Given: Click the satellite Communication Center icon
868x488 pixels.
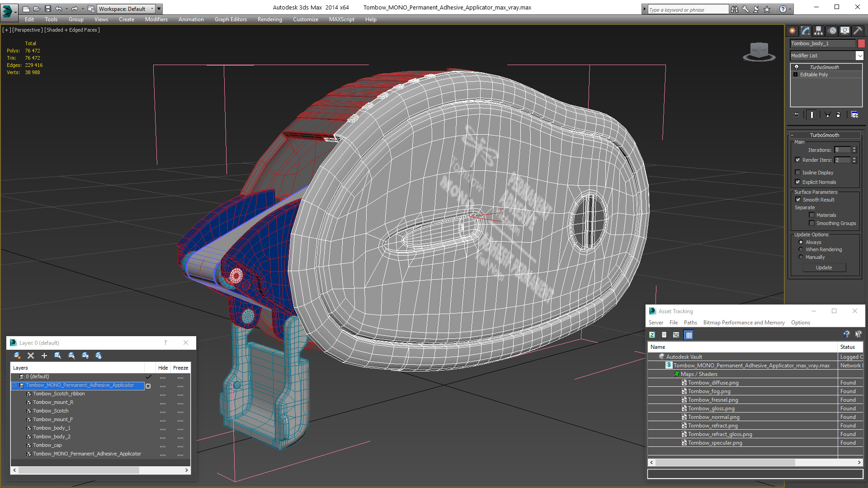Looking at the screenshot, I should pos(756,9).
